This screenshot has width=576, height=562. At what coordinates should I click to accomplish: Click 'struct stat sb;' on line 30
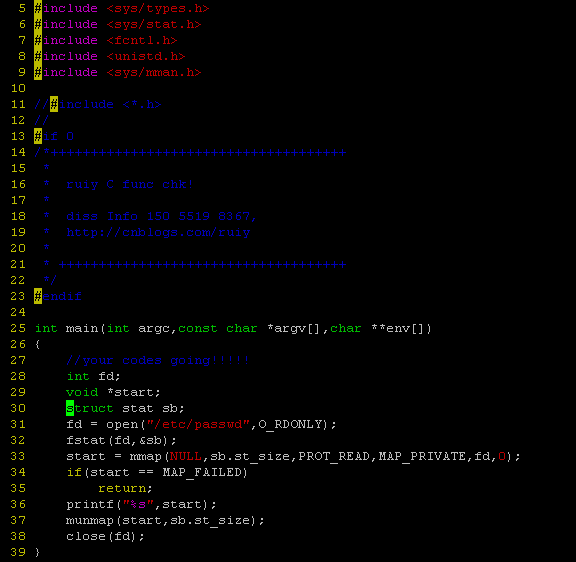click(125, 408)
